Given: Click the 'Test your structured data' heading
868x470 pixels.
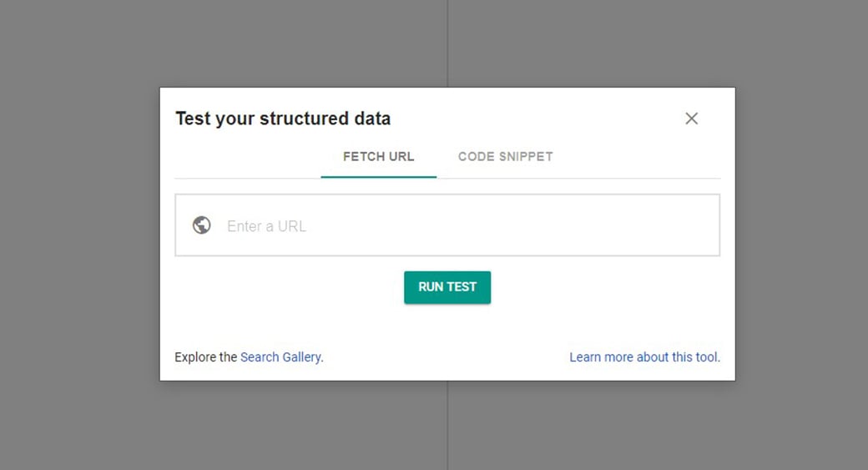Looking at the screenshot, I should [283, 119].
